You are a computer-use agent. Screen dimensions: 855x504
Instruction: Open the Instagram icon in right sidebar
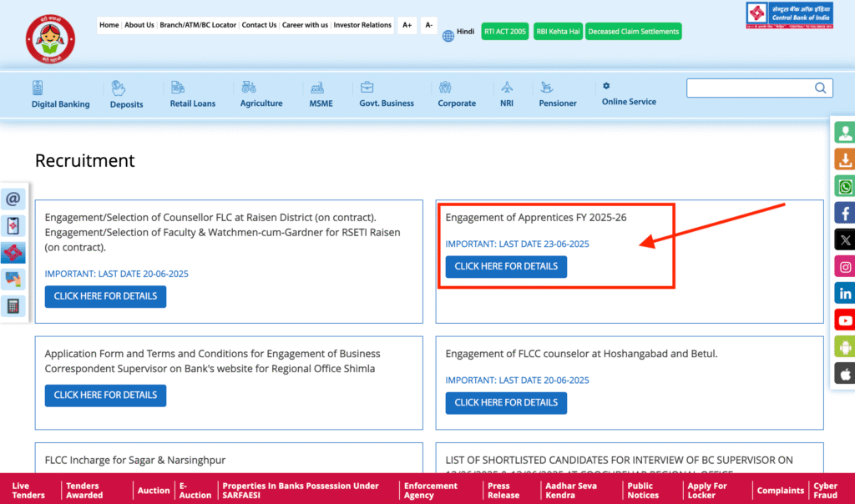[845, 267]
